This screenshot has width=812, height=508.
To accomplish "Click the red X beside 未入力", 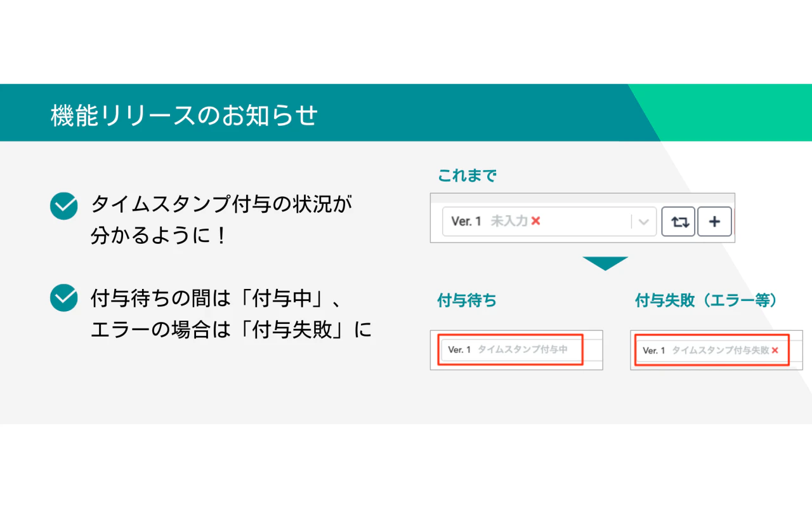I will pos(535,221).
